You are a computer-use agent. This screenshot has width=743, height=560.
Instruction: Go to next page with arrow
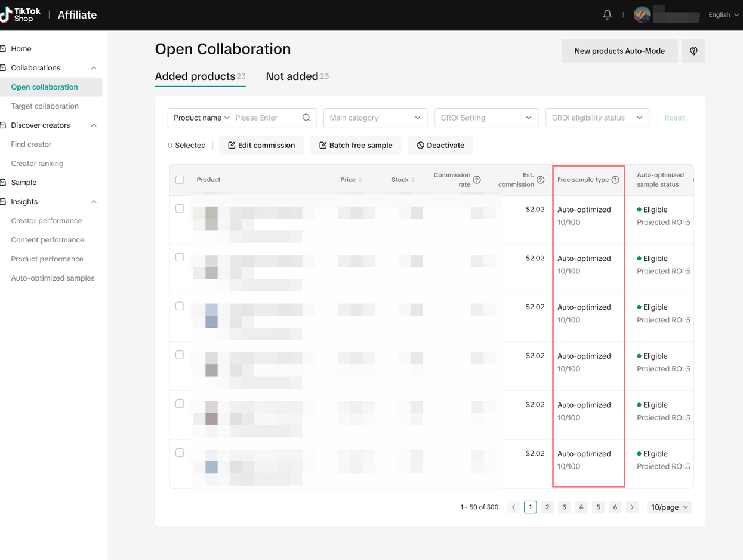[x=633, y=507]
